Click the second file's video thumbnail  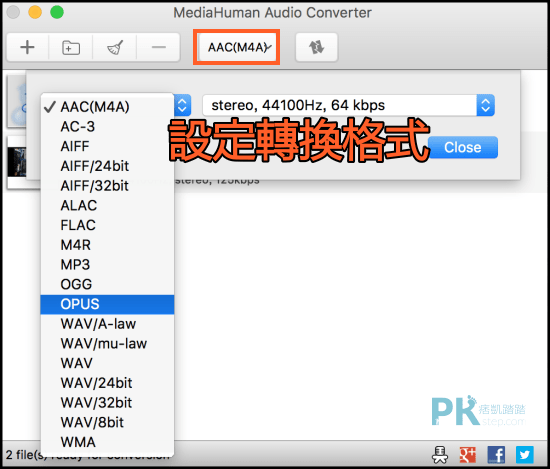tap(17, 162)
